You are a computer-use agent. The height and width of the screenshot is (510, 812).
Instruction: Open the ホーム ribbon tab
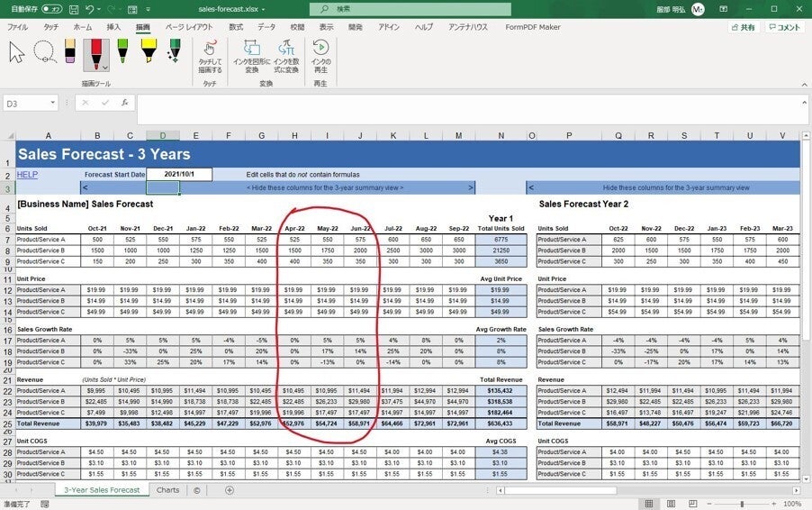[82, 27]
